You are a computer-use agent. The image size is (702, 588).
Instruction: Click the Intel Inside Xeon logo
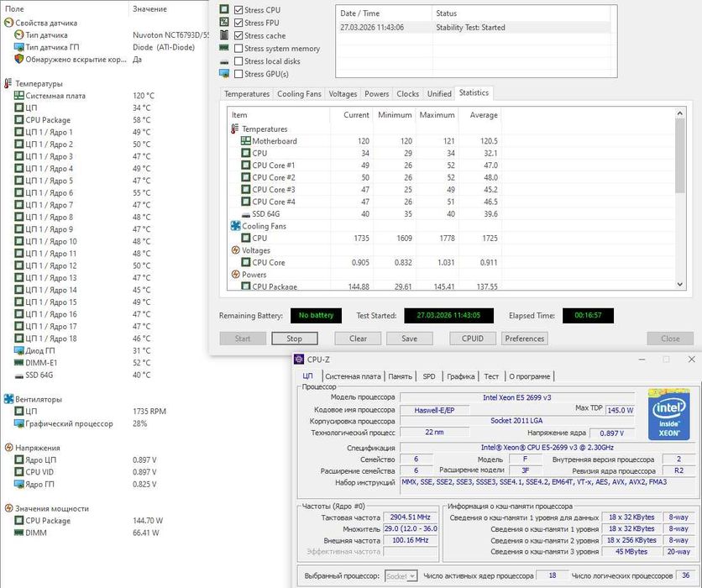pyautogui.click(x=669, y=415)
